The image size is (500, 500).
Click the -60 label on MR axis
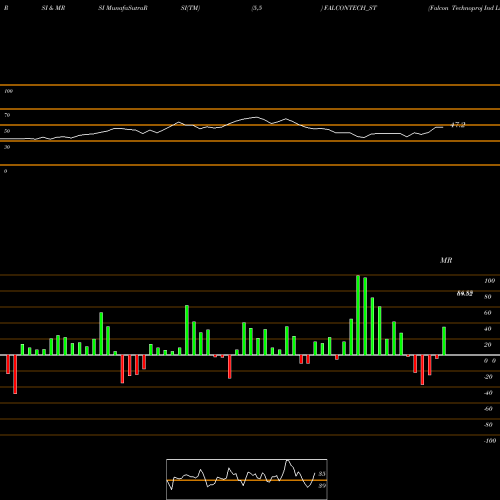tap(488, 409)
